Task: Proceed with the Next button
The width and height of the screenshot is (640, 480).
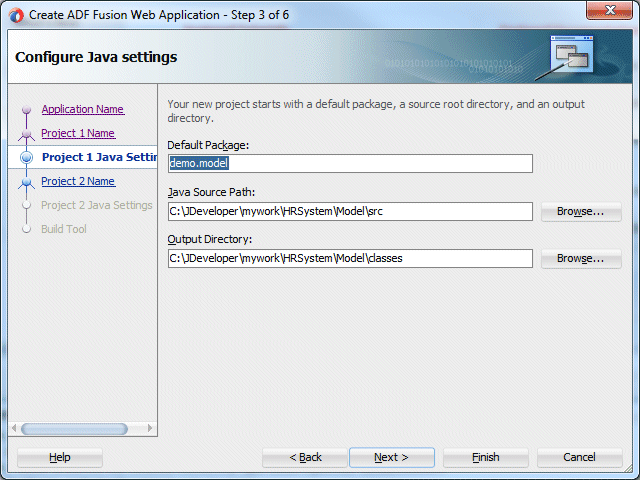Action: 391,457
